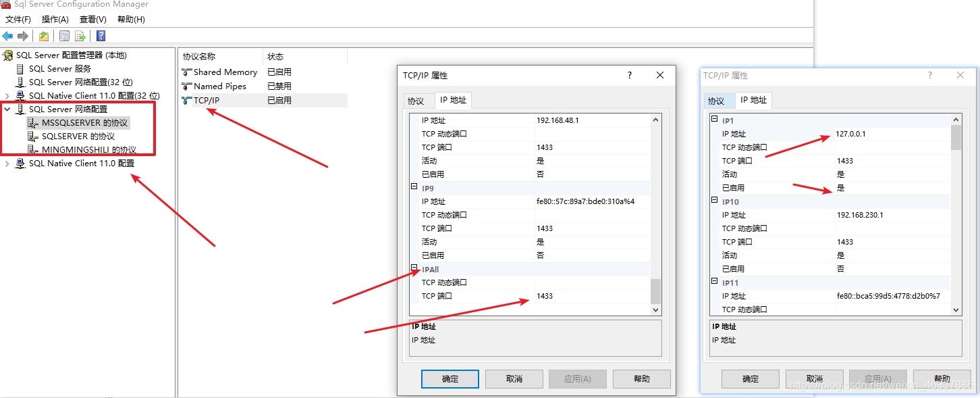Image resolution: width=980 pixels, height=398 pixels.
Task: Click the TCP/IP protocol icon in list
Action: click(x=187, y=101)
